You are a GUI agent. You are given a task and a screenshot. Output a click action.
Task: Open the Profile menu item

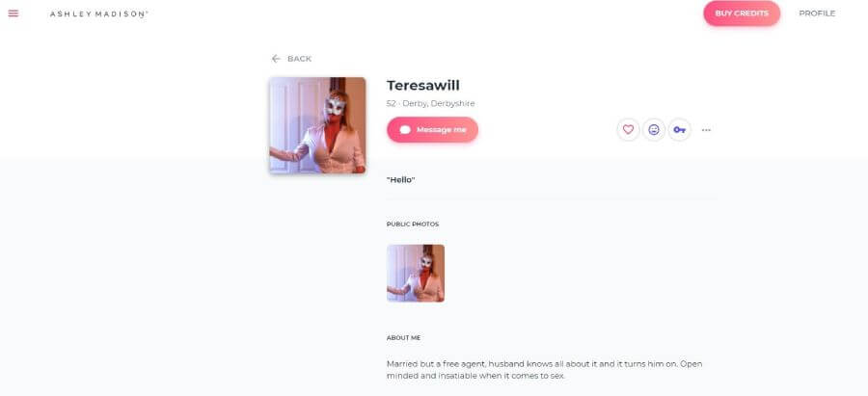817,13
